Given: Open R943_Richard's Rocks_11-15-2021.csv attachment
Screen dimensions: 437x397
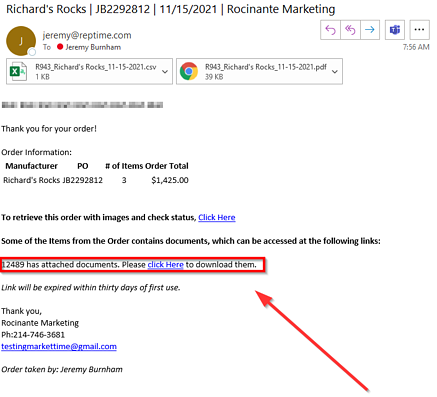Looking at the screenshot, I should 89,71.
